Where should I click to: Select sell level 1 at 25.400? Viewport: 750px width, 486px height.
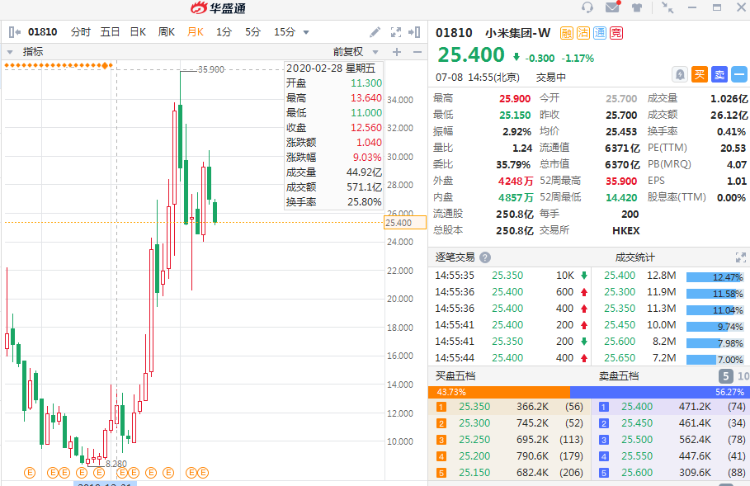click(672, 407)
